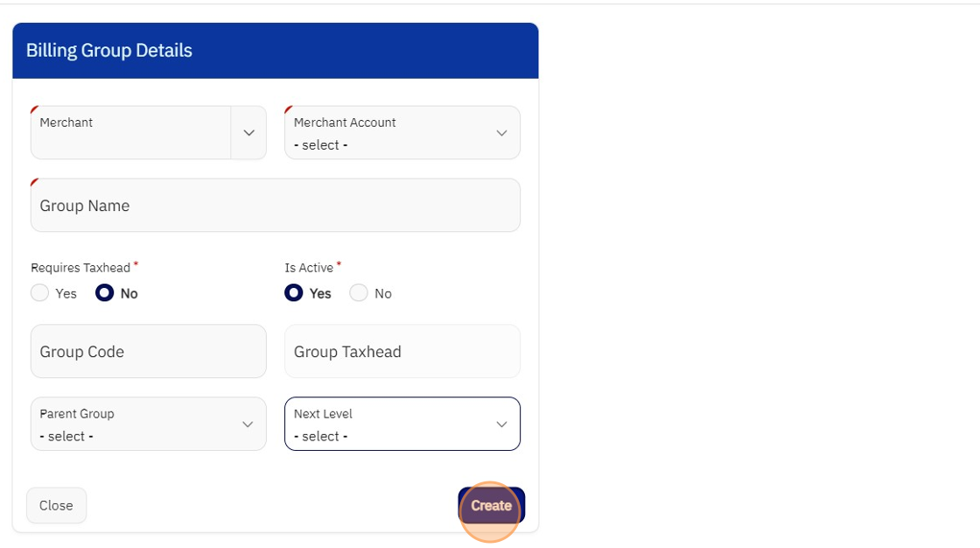Click the Parent Group chevron arrow
Viewport: 980px width, 548px height.
pyautogui.click(x=248, y=425)
